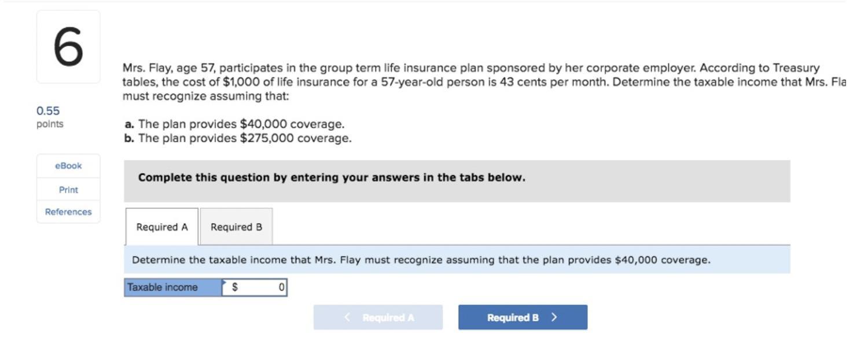The image size is (868, 356).
Task: Print this question
Action: 68,190
